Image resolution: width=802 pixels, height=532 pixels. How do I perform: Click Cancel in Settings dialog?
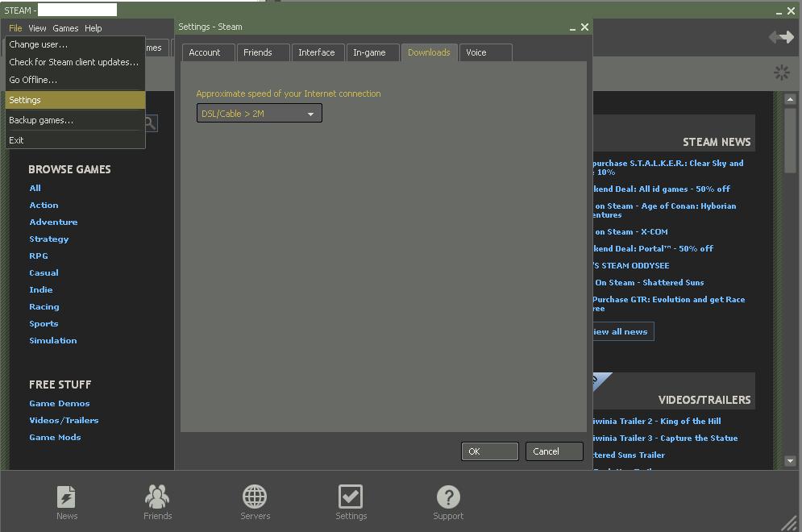click(554, 451)
